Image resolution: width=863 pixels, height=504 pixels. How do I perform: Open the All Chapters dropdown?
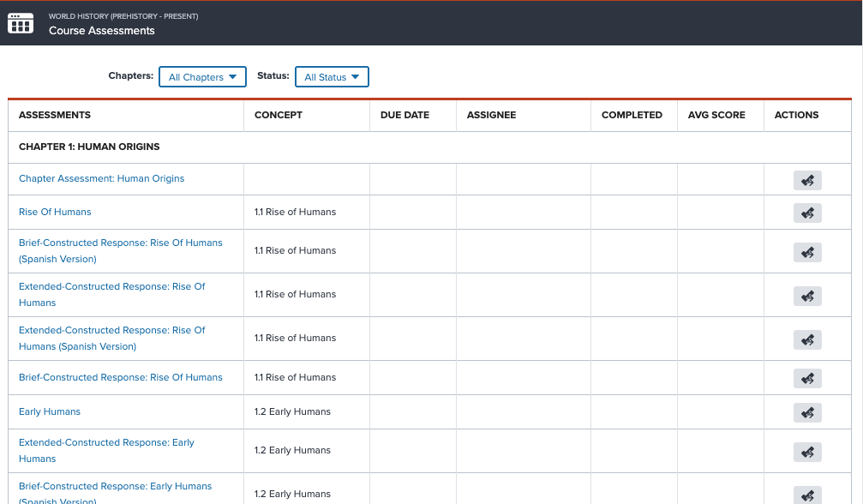pyautogui.click(x=202, y=76)
